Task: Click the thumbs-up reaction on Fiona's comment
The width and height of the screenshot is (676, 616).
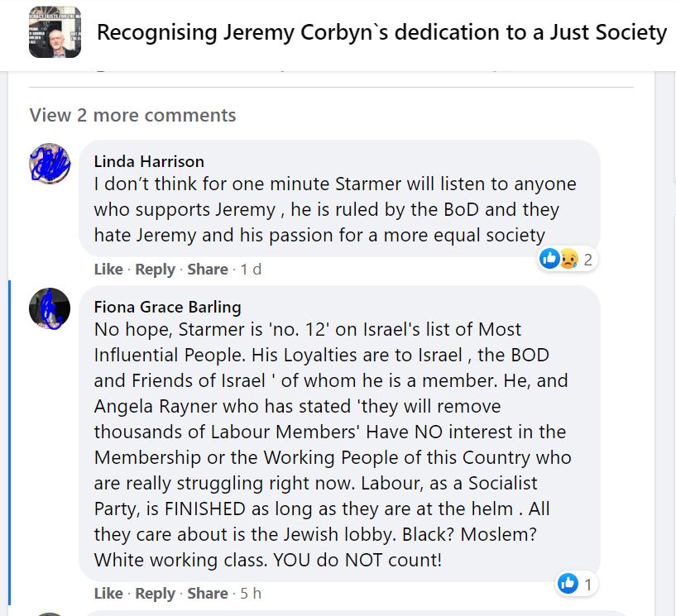Action: 568,584
